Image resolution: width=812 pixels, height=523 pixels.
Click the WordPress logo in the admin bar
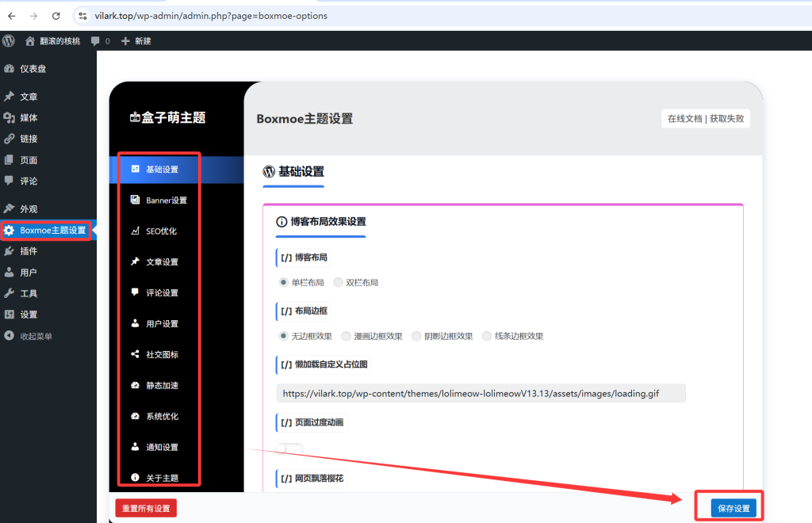(x=8, y=40)
